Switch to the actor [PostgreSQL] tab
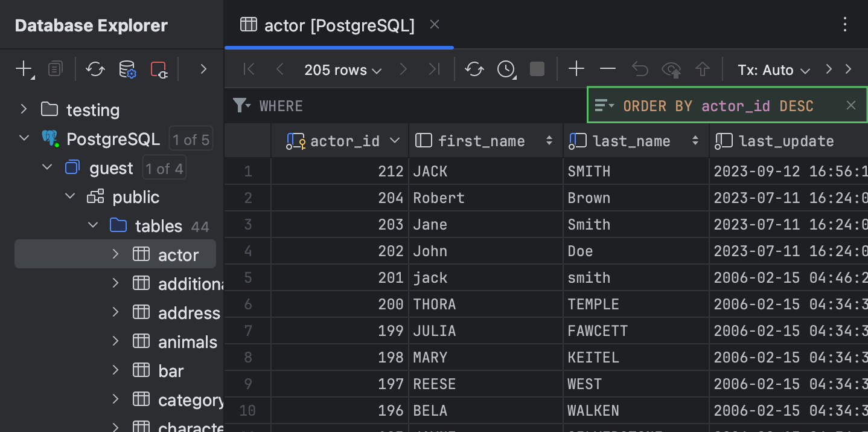This screenshot has width=868, height=432. pyautogui.click(x=330, y=25)
